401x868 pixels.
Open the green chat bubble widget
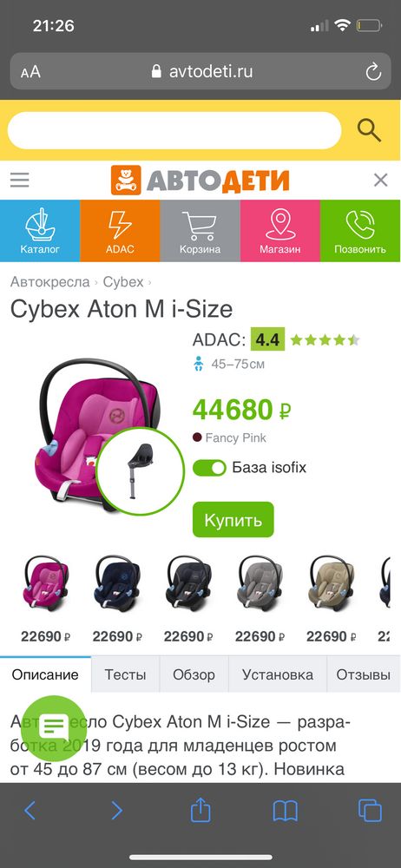pyautogui.click(x=54, y=727)
